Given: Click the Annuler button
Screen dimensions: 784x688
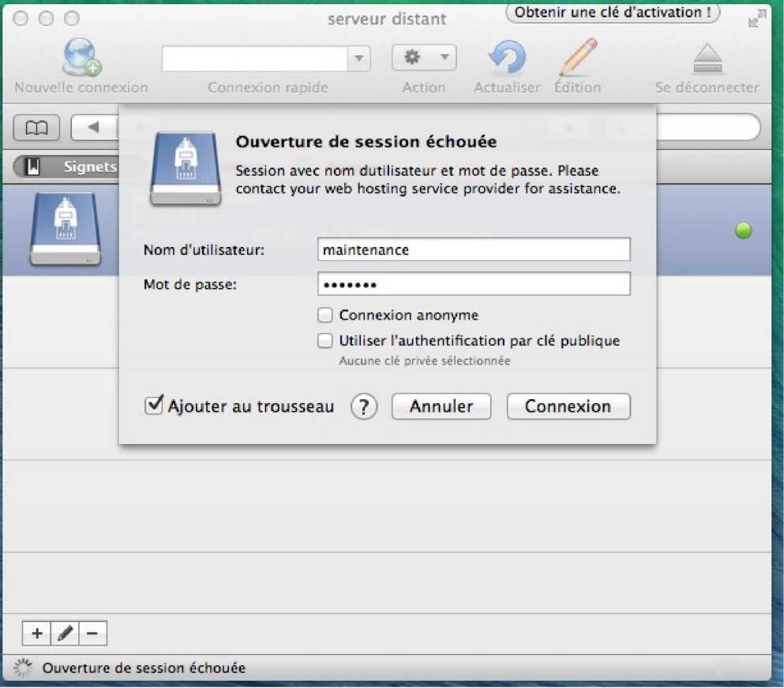Looking at the screenshot, I should click(441, 407).
